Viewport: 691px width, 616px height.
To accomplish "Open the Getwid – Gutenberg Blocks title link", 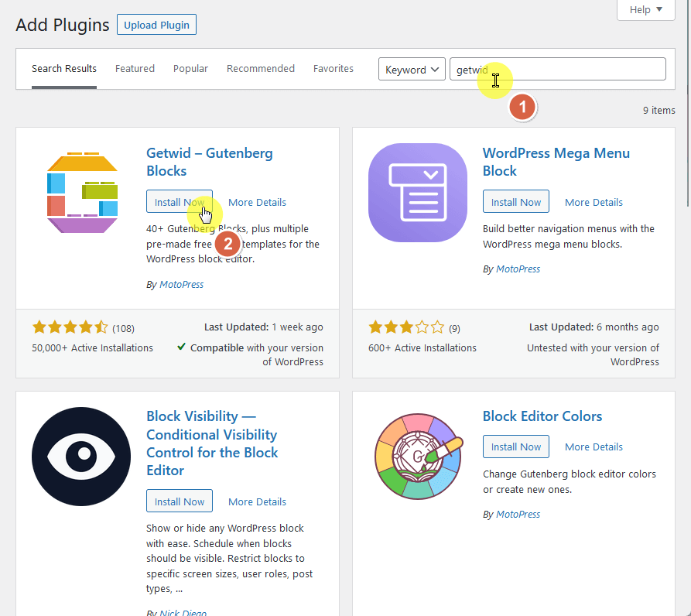I will (x=210, y=162).
